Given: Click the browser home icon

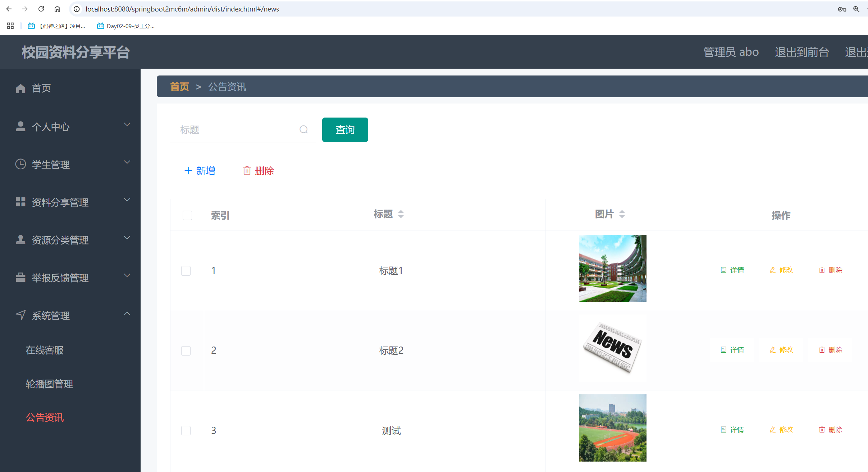Looking at the screenshot, I should pos(57,9).
